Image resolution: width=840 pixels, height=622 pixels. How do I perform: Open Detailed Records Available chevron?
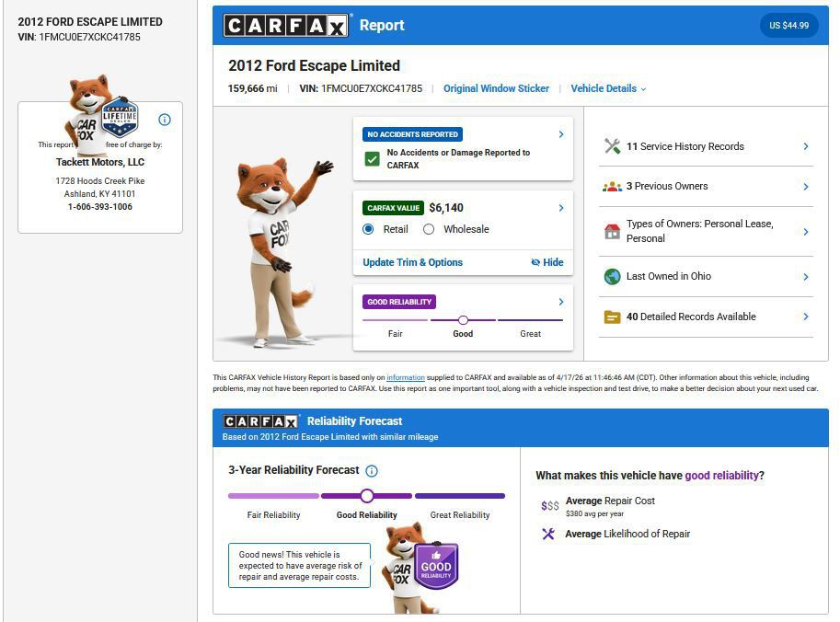pyautogui.click(x=806, y=317)
